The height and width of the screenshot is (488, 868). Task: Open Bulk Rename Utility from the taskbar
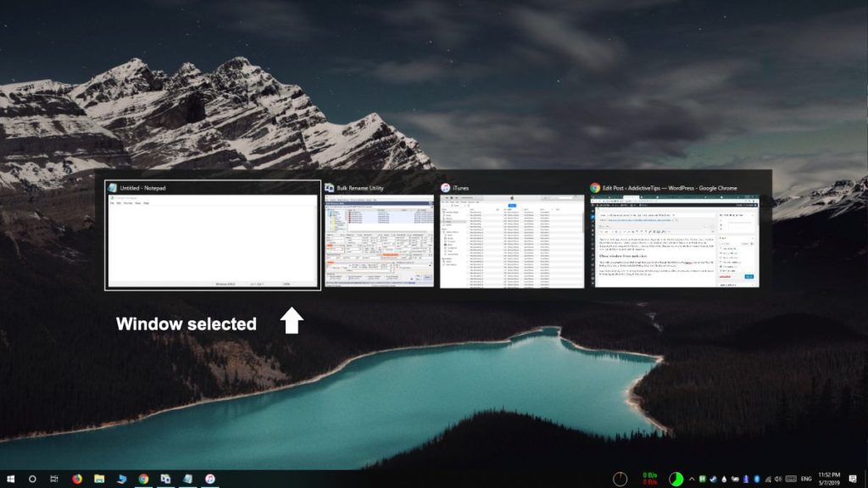(165, 479)
